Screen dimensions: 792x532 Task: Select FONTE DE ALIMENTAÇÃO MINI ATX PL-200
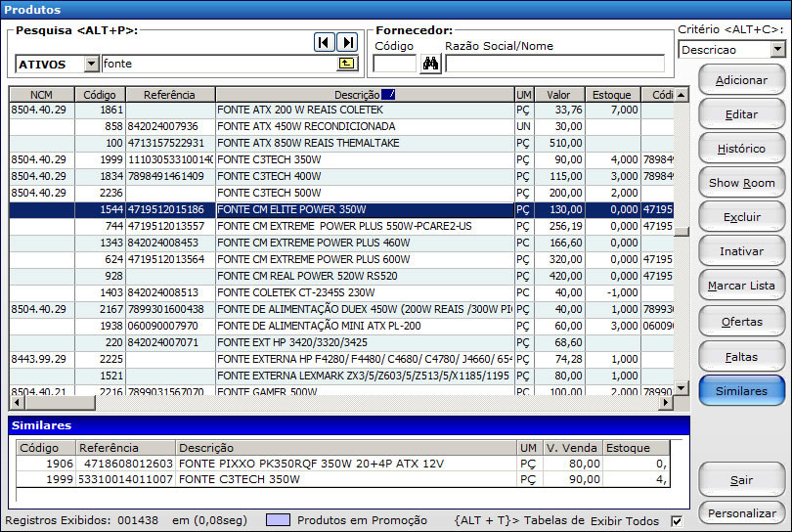click(x=341, y=326)
